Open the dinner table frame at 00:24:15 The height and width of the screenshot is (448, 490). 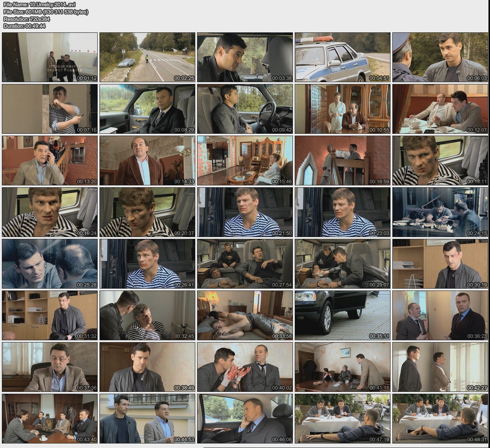440,212
